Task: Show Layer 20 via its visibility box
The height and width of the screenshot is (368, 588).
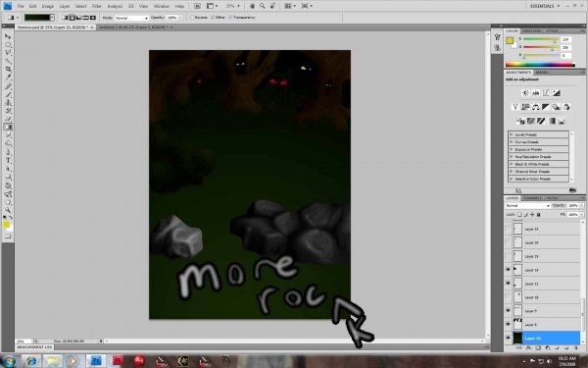Action: [508, 242]
